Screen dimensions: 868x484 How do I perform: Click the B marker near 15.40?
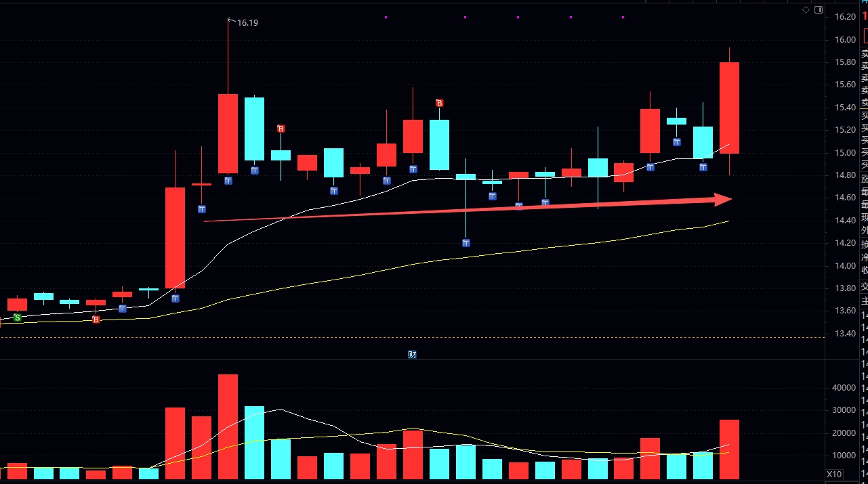pos(439,103)
